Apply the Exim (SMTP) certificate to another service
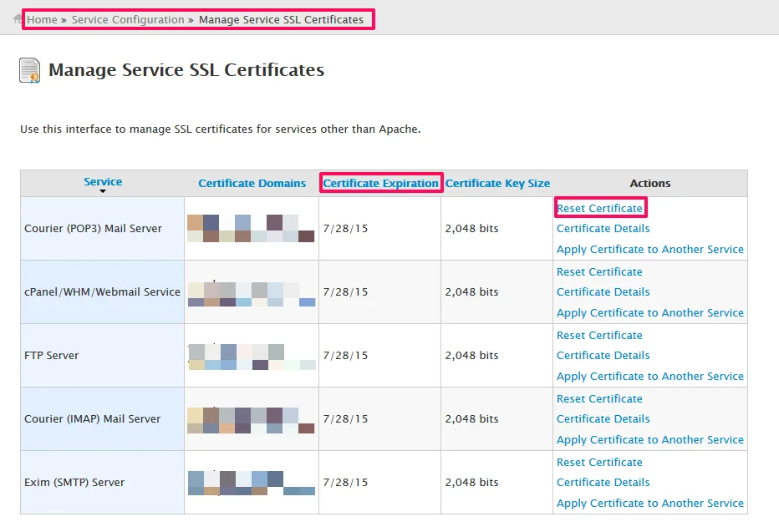The height and width of the screenshot is (532, 779). (x=649, y=504)
